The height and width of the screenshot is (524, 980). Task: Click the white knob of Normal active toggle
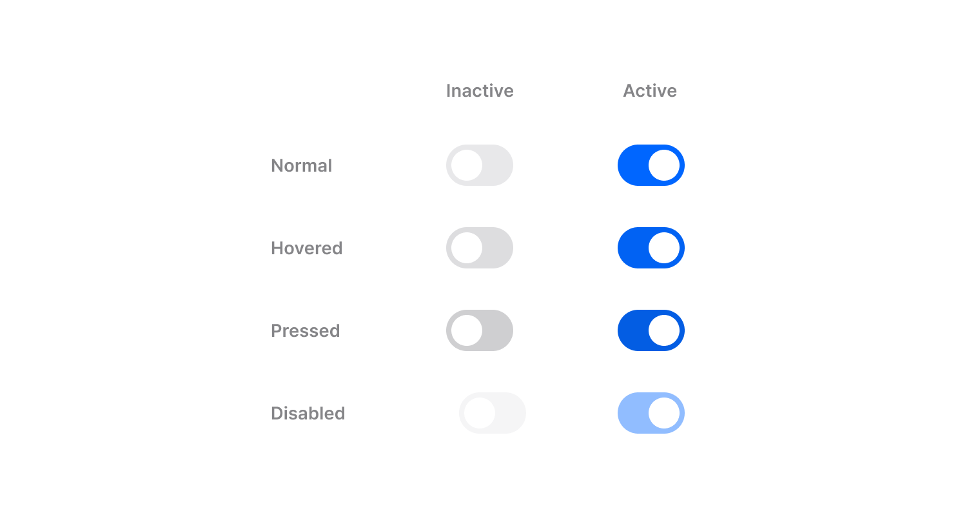click(x=664, y=165)
